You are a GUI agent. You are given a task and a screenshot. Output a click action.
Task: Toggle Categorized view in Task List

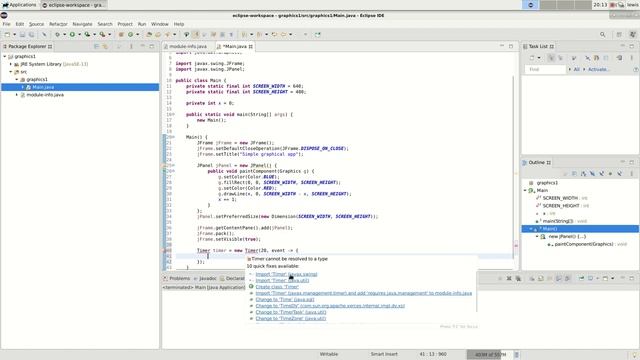click(551, 58)
